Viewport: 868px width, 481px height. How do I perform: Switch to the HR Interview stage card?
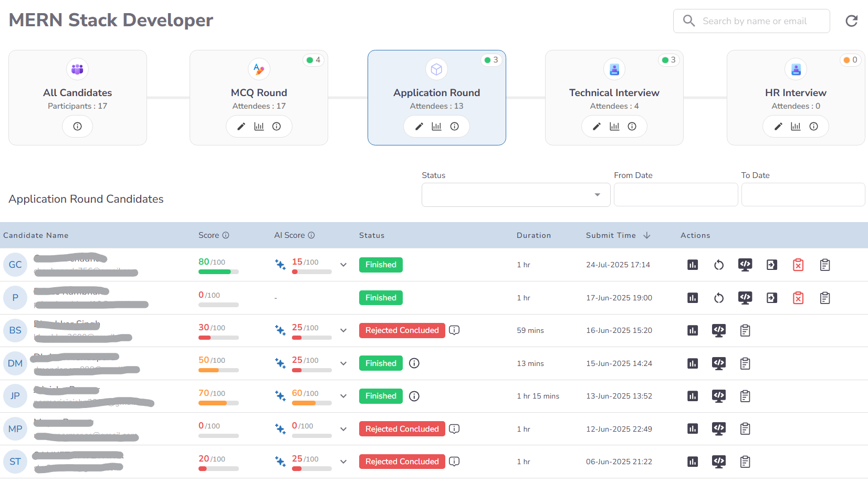pyautogui.click(x=796, y=92)
